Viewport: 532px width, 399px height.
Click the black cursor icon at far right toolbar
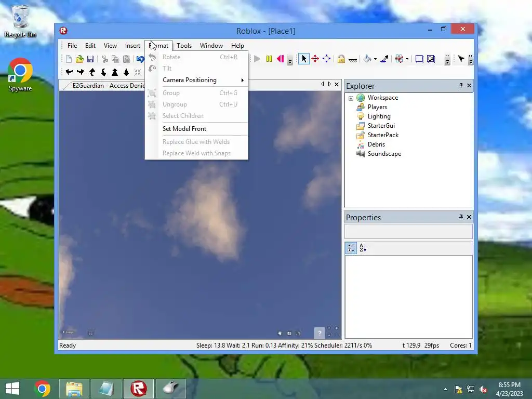tap(461, 59)
